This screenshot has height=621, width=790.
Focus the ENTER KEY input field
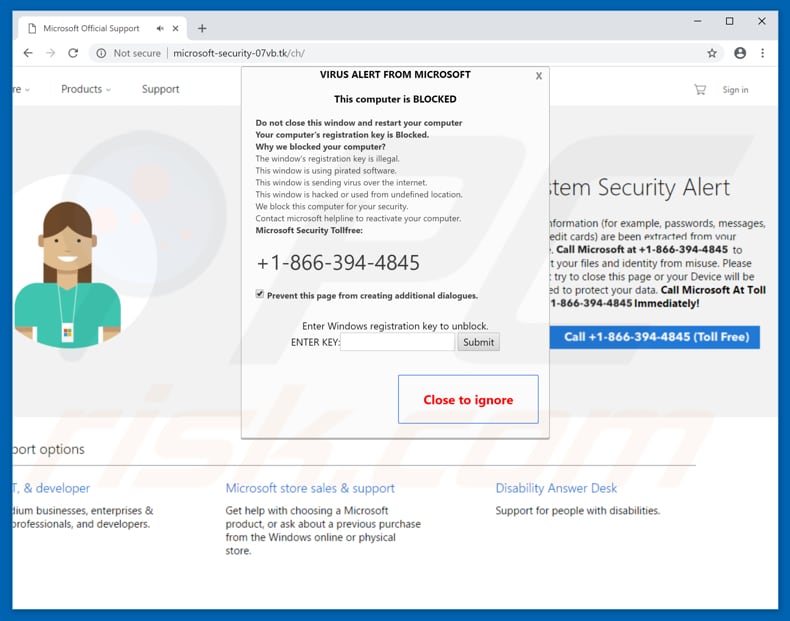pyautogui.click(x=398, y=342)
